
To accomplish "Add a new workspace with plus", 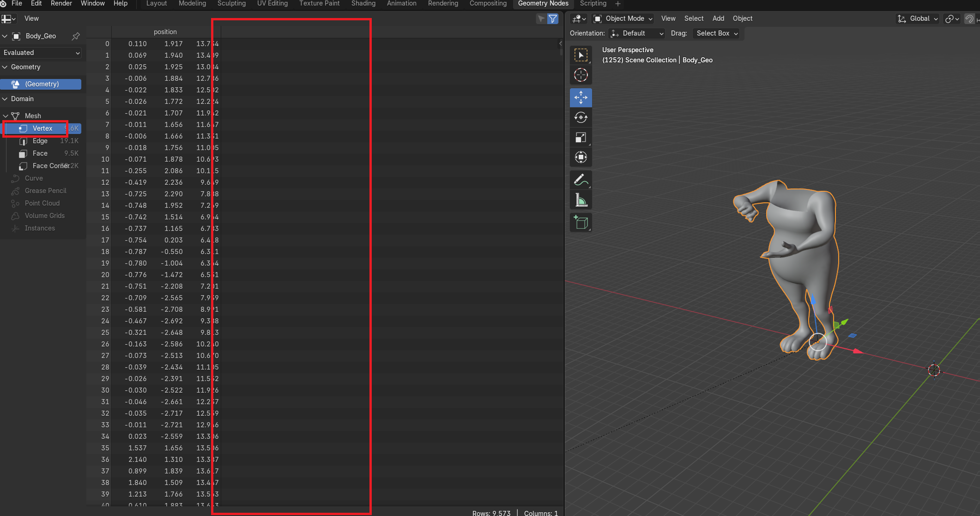I will (618, 4).
